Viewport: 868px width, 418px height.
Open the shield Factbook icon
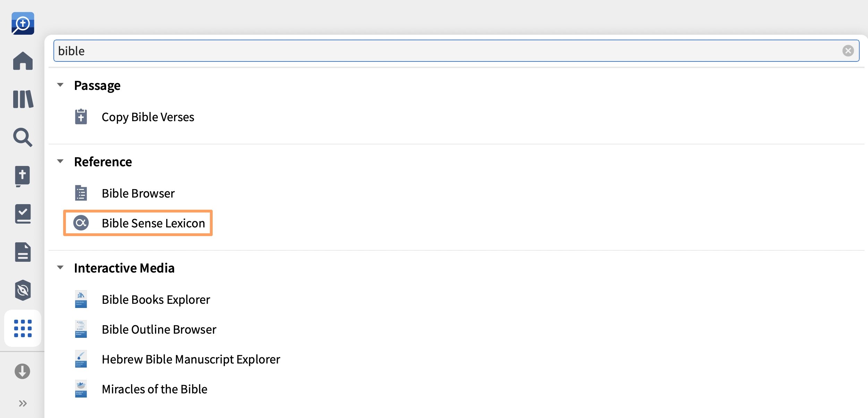coord(23,290)
